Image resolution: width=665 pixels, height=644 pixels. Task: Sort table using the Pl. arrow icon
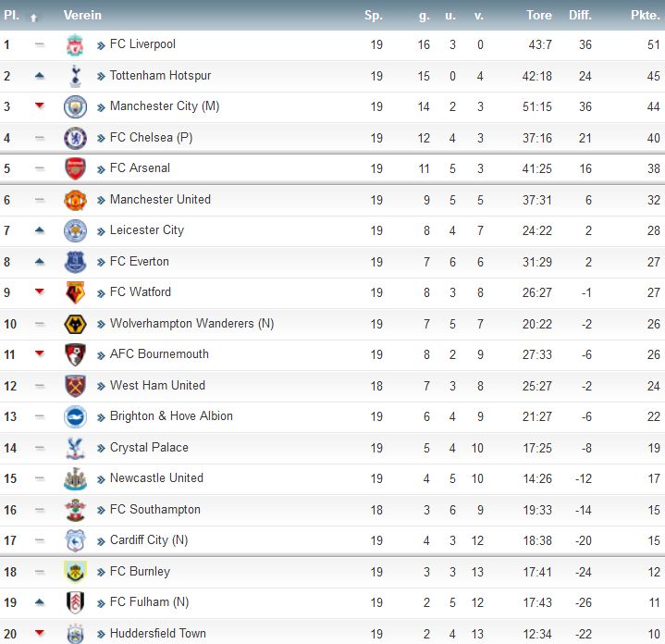[x=34, y=18]
